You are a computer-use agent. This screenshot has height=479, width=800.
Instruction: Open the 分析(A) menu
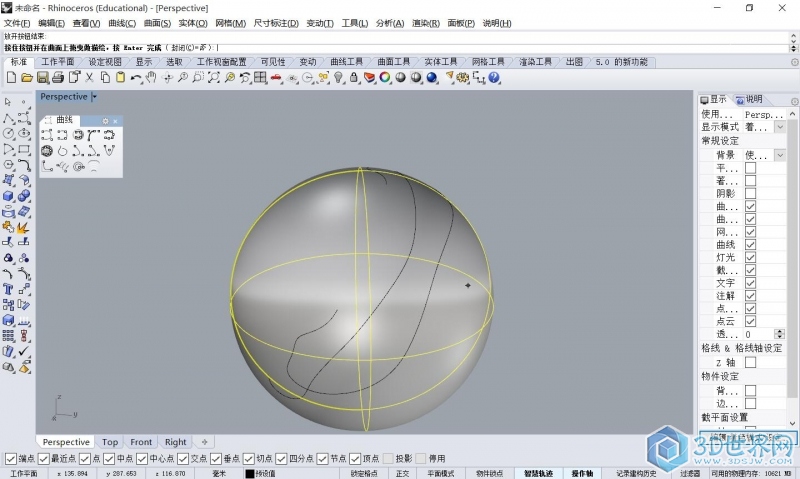point(390,23)
